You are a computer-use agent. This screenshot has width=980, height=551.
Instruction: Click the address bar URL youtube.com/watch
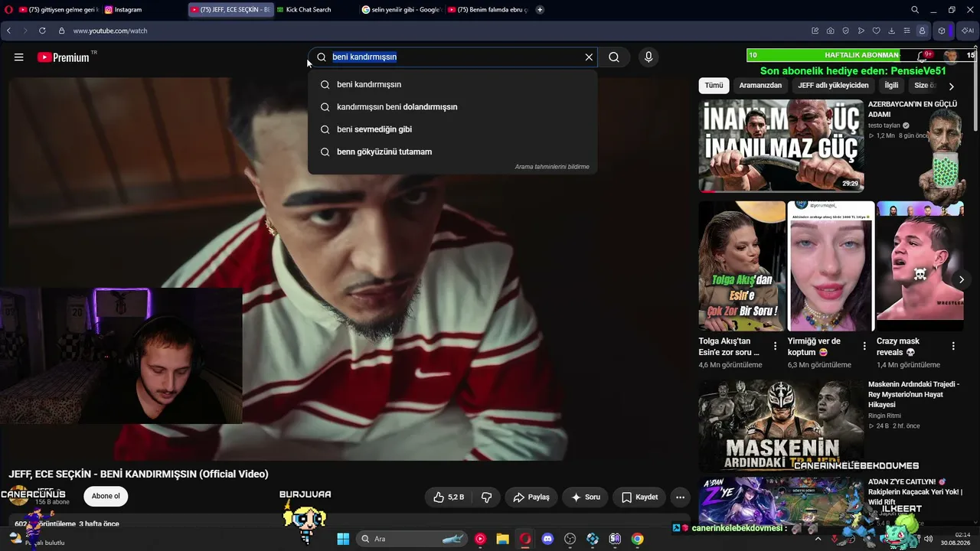[110, 31]
